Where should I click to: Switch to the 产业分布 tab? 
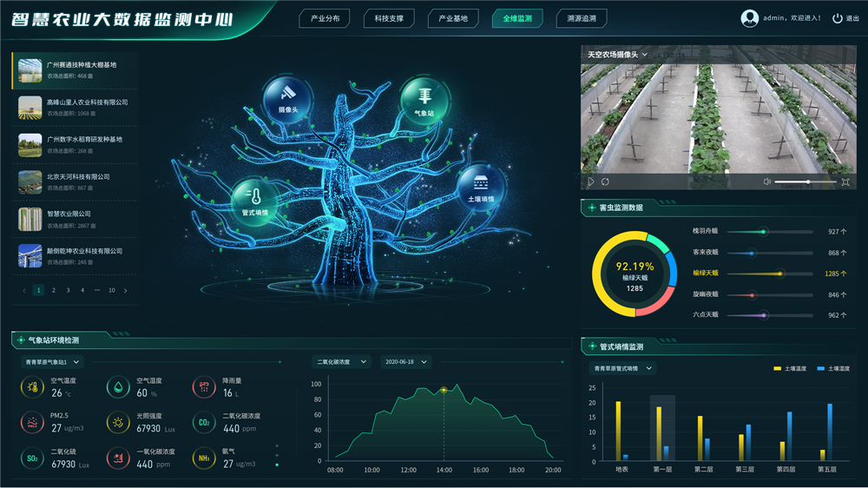[325, 18]
